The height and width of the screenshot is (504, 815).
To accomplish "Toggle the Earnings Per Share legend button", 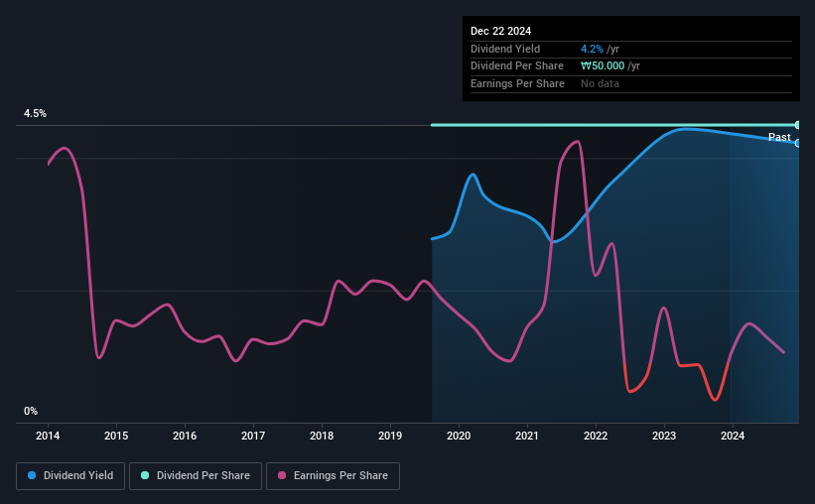I will click(333, 476).
